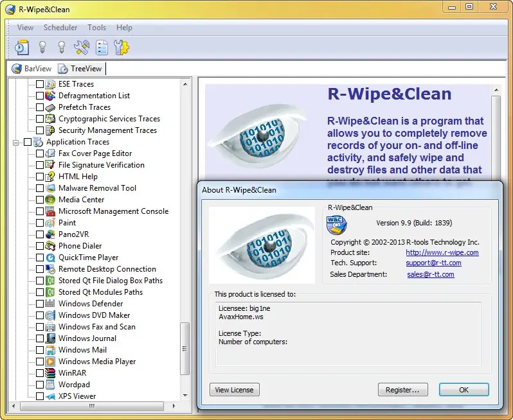Click the Defragmentation List icon
The image size is (513, 420).
pyautogui.click(x=50, y=96)
